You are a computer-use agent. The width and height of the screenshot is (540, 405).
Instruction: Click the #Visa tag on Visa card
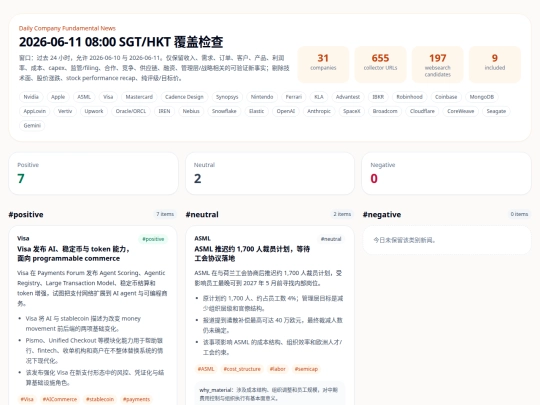[27, 399]
